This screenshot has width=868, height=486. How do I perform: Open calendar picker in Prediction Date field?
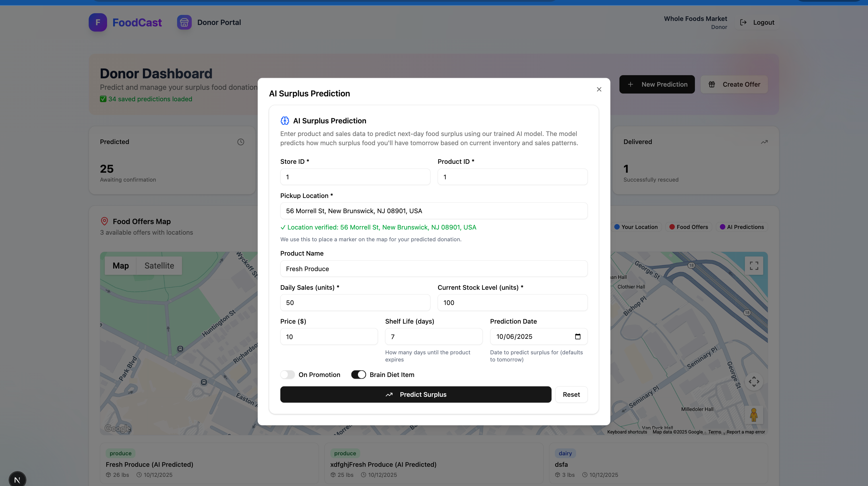578,337
